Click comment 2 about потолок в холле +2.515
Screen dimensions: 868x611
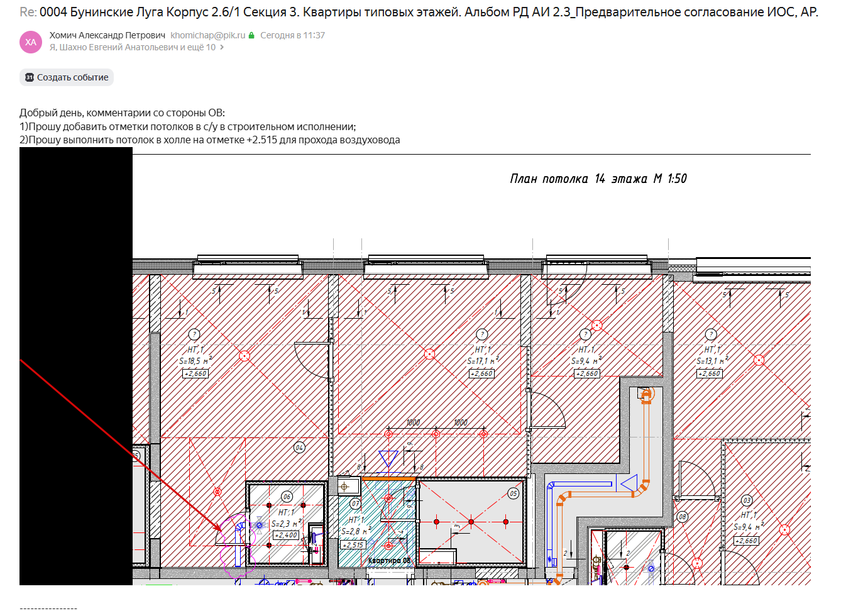[210, 140]
